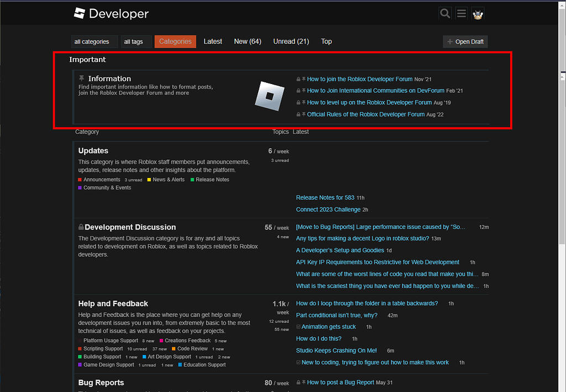Expand the all tags dropdown

coord(136,42)
